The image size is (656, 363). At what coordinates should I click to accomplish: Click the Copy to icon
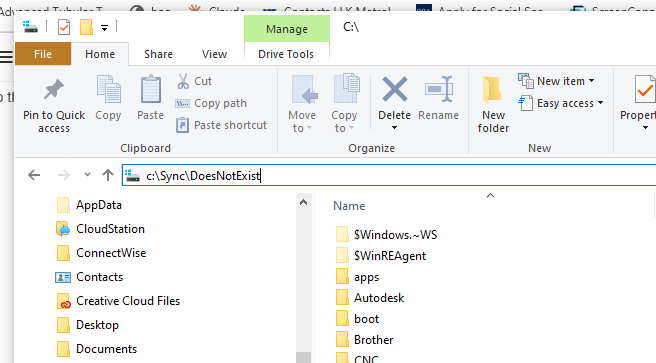(346, 88)
